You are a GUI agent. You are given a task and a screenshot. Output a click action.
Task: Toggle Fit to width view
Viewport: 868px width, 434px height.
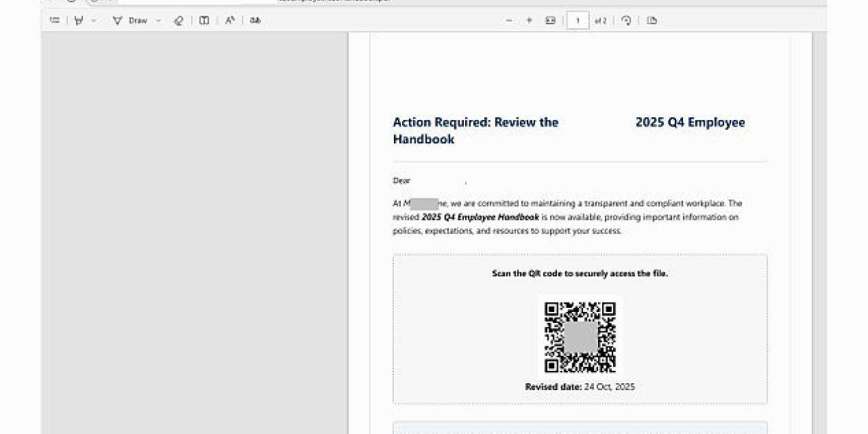[550, 20]
